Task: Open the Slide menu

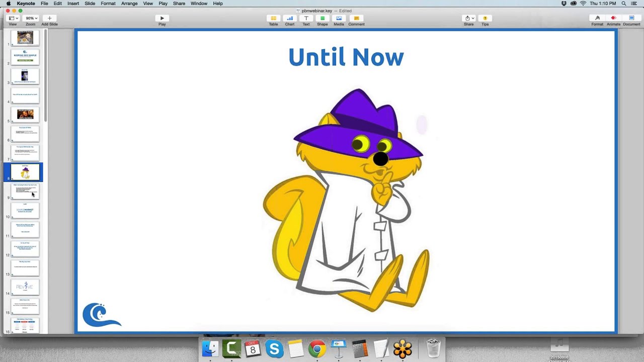Action: click(90, 4)
